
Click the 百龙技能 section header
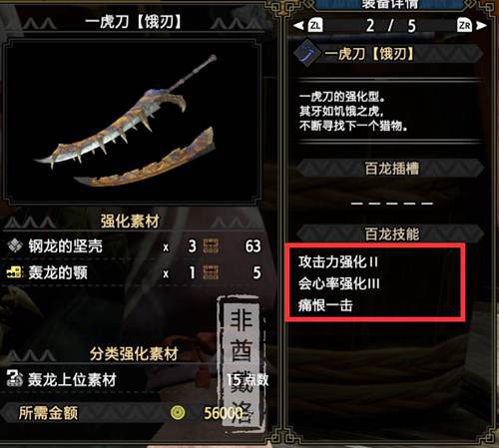[391, 234]
